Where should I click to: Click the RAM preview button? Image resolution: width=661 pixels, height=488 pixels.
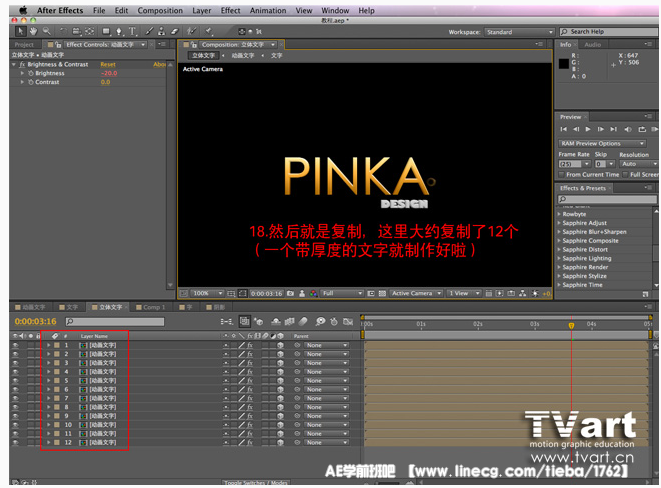(654, 129)
